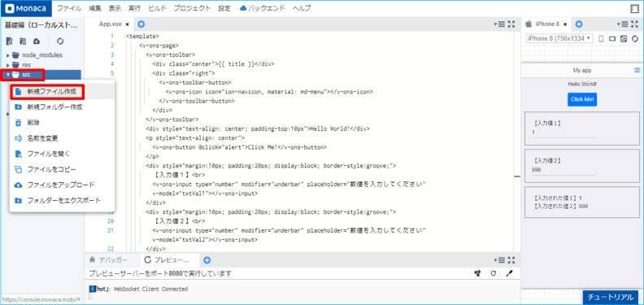Click the window icon at top-right corner

[x=634, y=8]
